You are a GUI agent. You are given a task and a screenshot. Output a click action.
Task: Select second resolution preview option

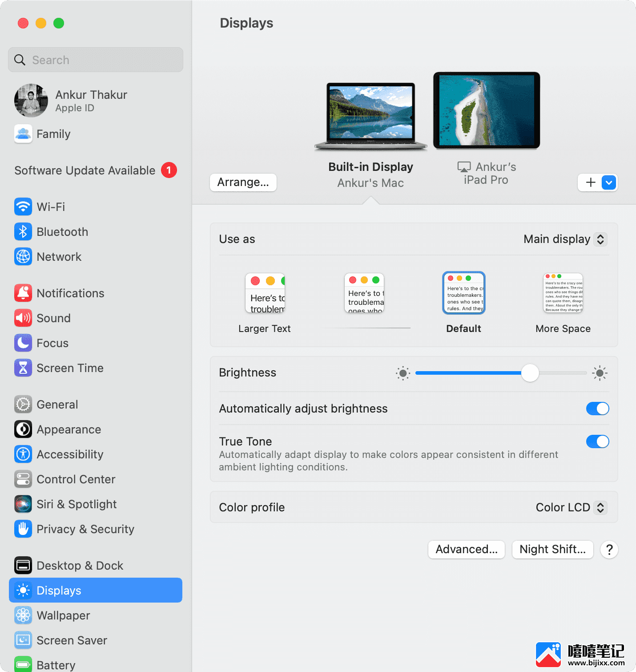point(364,293)
